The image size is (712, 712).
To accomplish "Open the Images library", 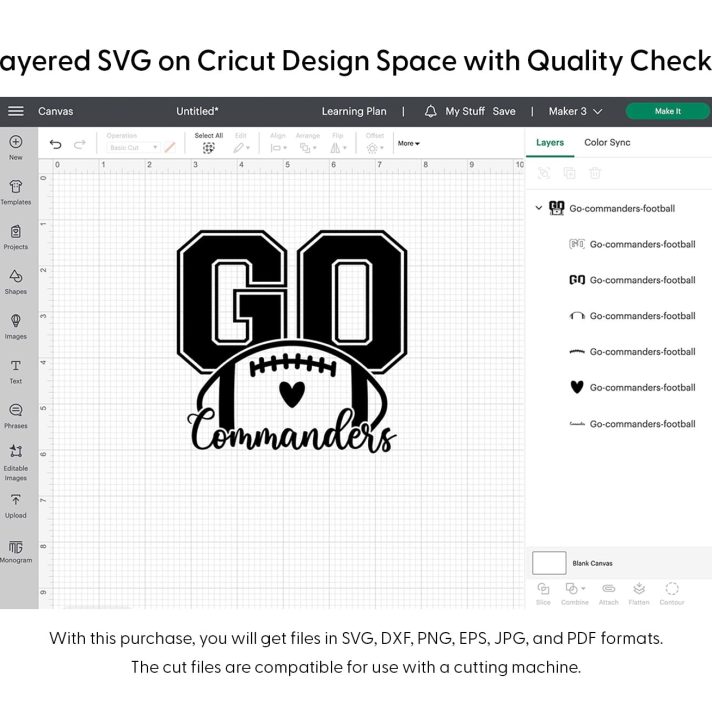I will coord(16,326).
